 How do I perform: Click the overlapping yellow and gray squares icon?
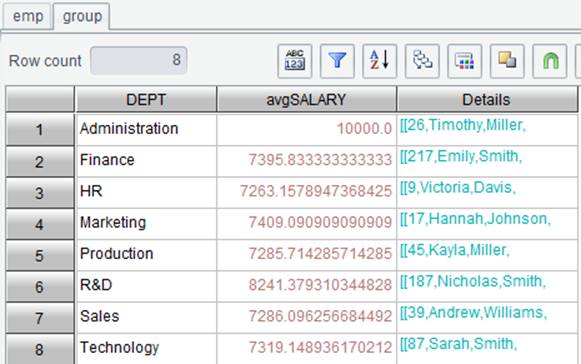click(507, 61)
